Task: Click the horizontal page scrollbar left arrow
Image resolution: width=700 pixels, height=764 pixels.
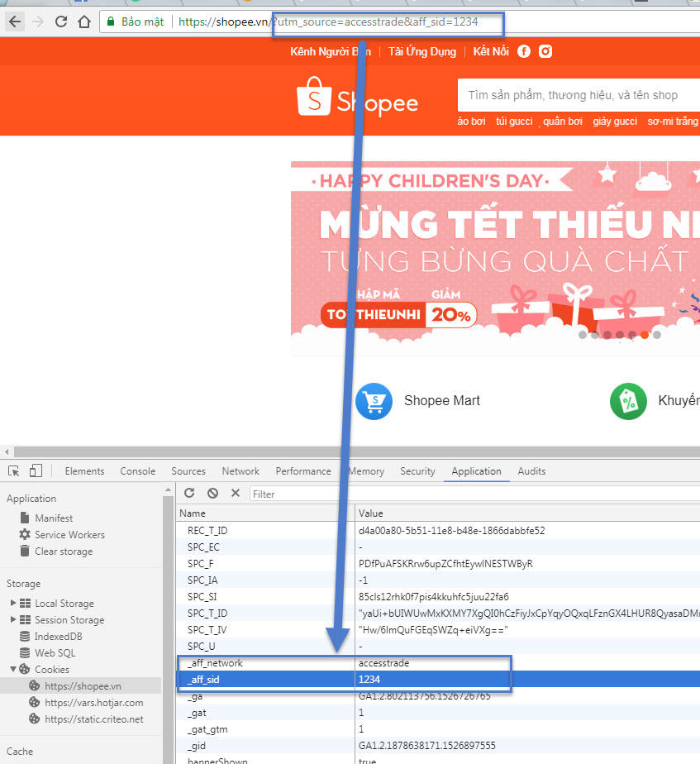Action: pyautogui.click(x=7, y=451)
